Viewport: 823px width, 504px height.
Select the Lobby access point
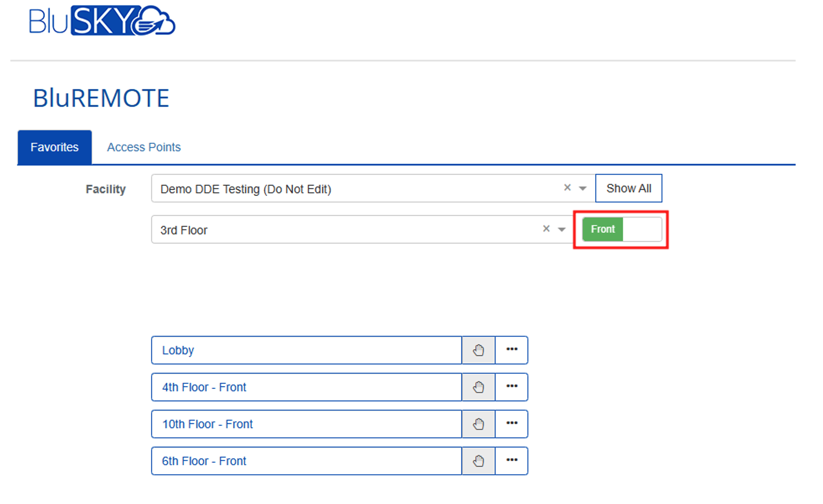(306, 350)
